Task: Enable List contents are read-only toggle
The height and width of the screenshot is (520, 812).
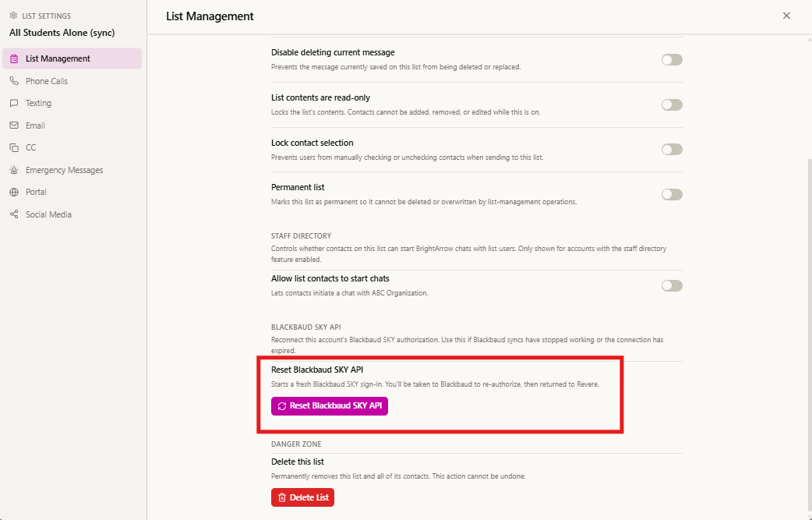Action: [672, 104]
